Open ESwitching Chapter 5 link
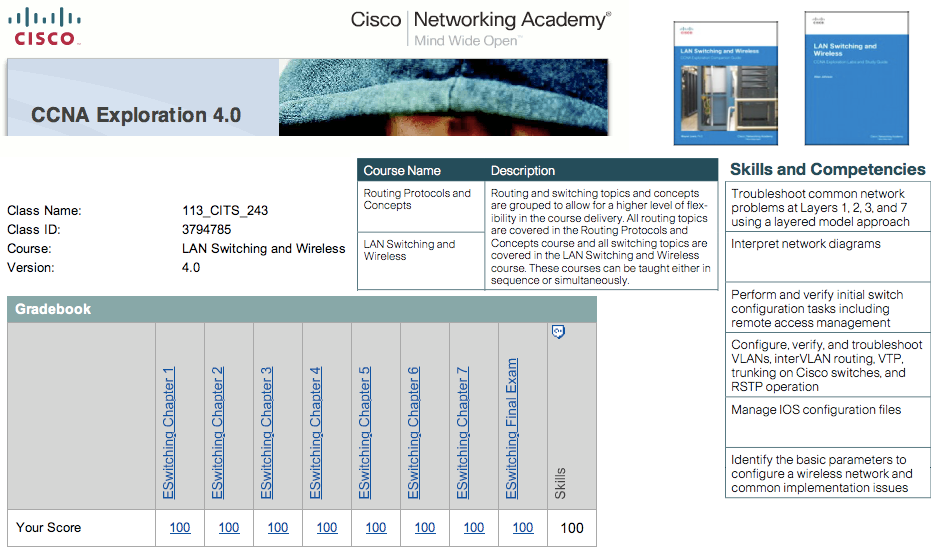 click(365, 433)
